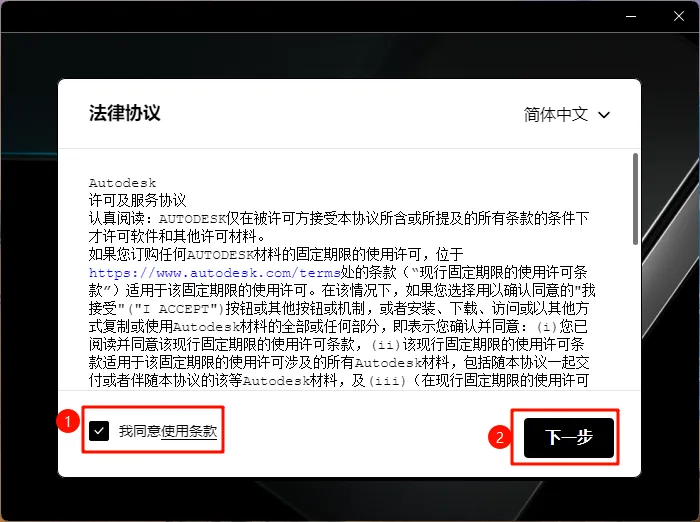Open the 使用条款 link
The width and height of the screenshot is (700, 522).
(189, 431)
